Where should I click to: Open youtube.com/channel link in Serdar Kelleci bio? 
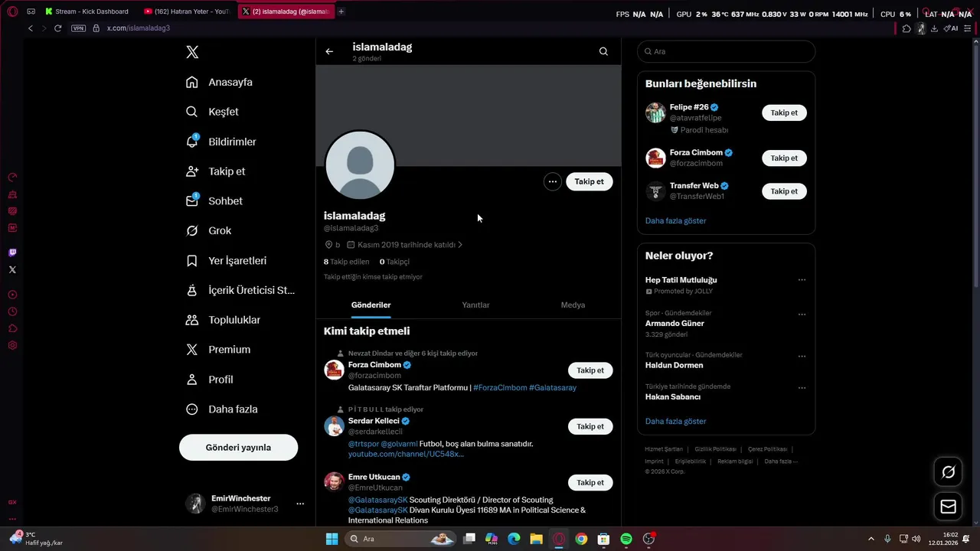406,454
